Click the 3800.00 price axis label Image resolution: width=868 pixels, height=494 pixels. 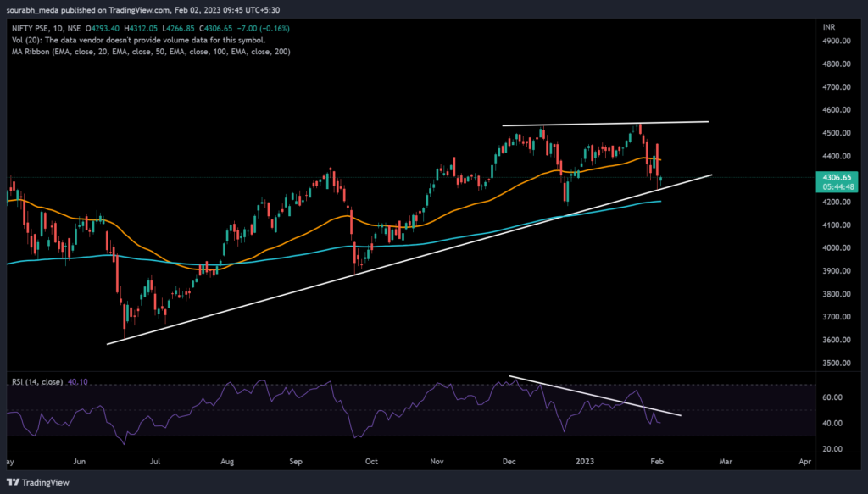click(x=837, y=294)
